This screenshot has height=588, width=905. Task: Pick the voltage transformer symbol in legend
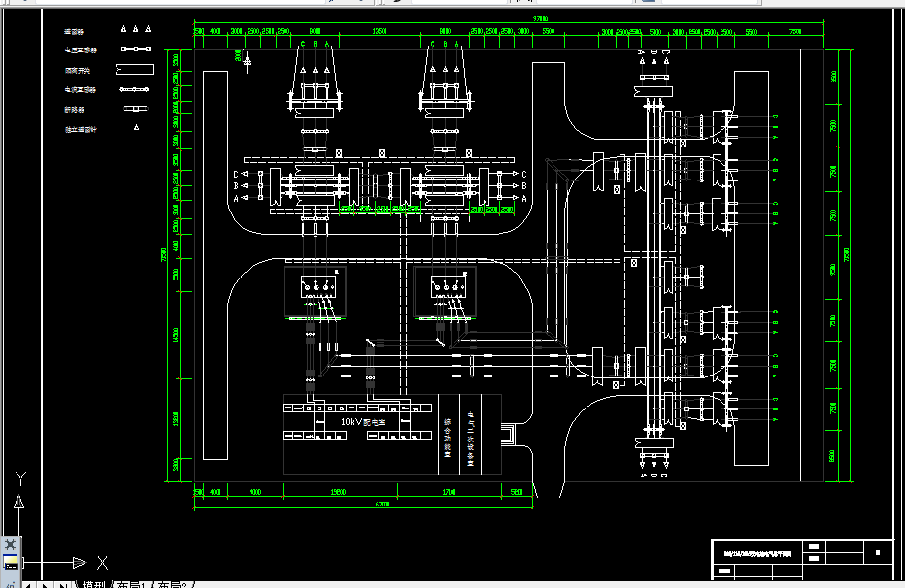(136, 49)
